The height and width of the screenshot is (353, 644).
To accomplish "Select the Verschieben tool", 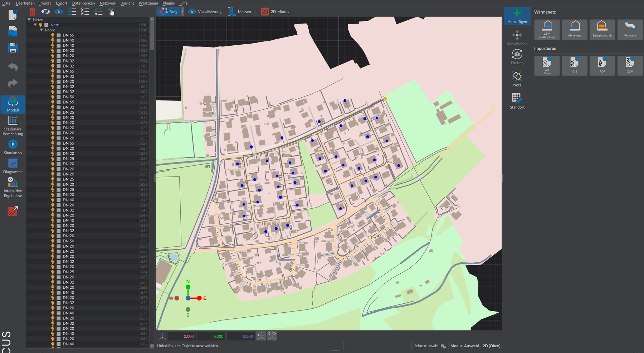I will (517, 38).
